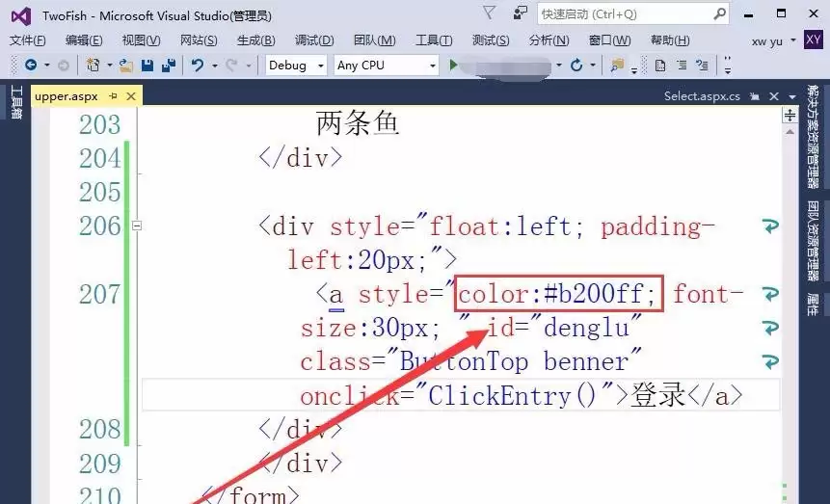This screenshot has width=830, height=504.
Task: Click the Visual Studio logo icon
Action: click(x=20, y=15)
